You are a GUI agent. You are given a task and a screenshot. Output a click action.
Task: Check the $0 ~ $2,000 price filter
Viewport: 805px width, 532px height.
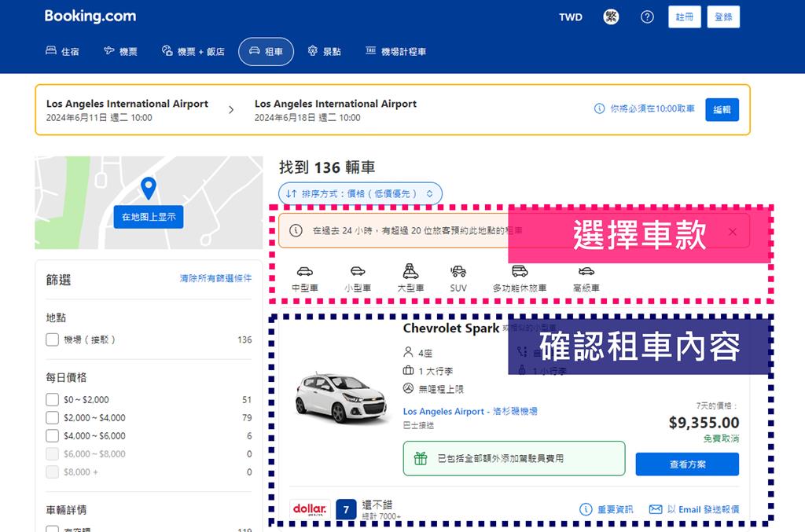53,400
